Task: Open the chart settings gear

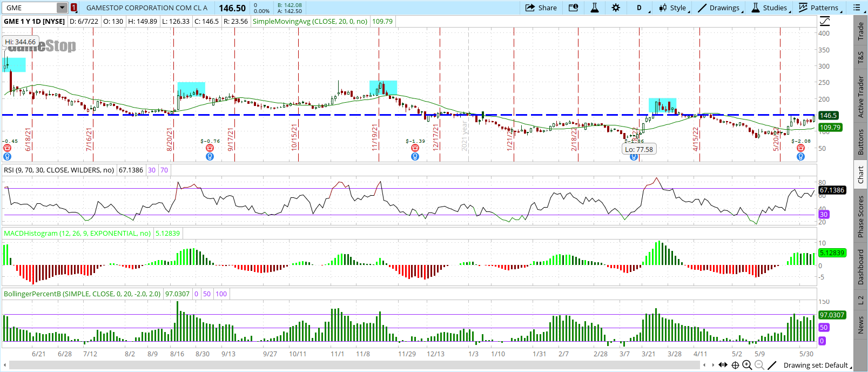Action: [616, 8]
